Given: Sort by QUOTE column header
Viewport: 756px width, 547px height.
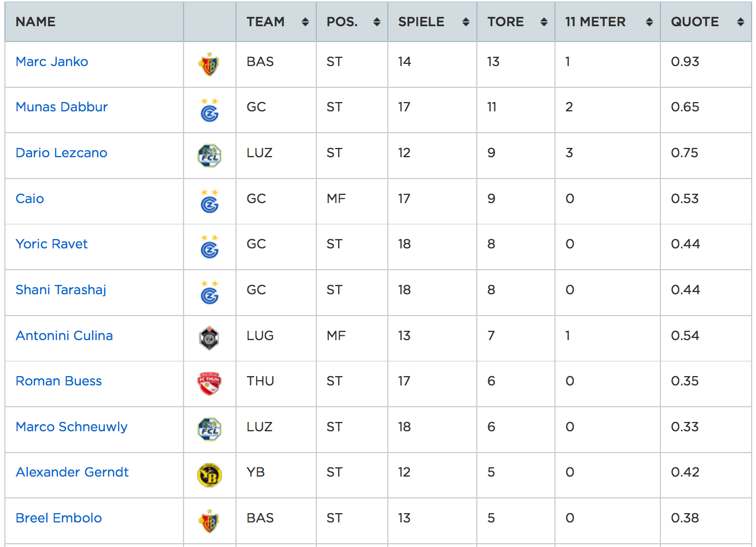Looking at the screenshot, I should (x=695, y=22).
